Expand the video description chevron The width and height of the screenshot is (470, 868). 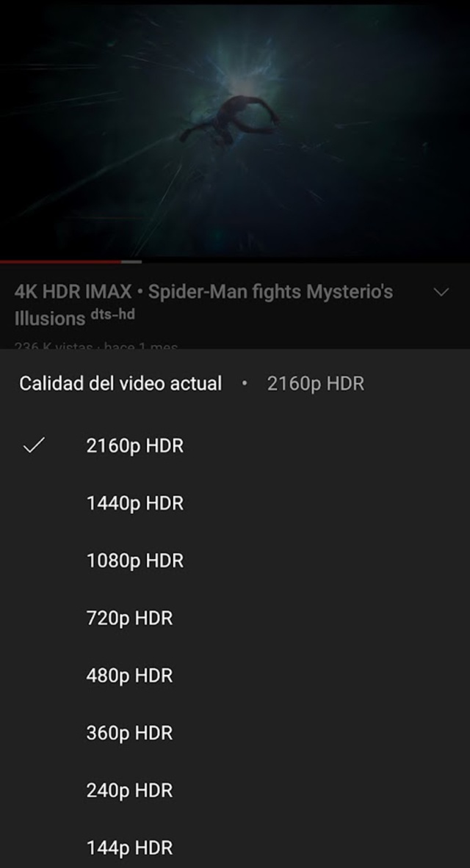441,292
